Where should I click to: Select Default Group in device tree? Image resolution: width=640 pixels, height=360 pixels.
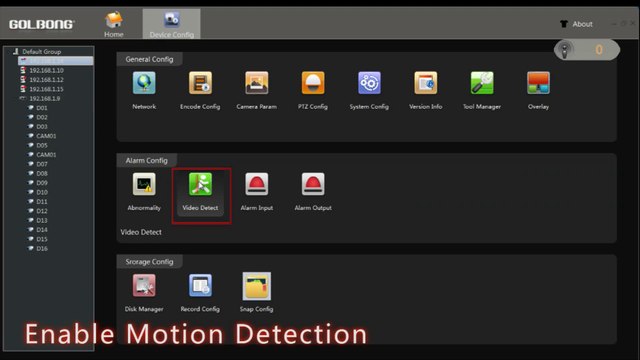(42, 51)
